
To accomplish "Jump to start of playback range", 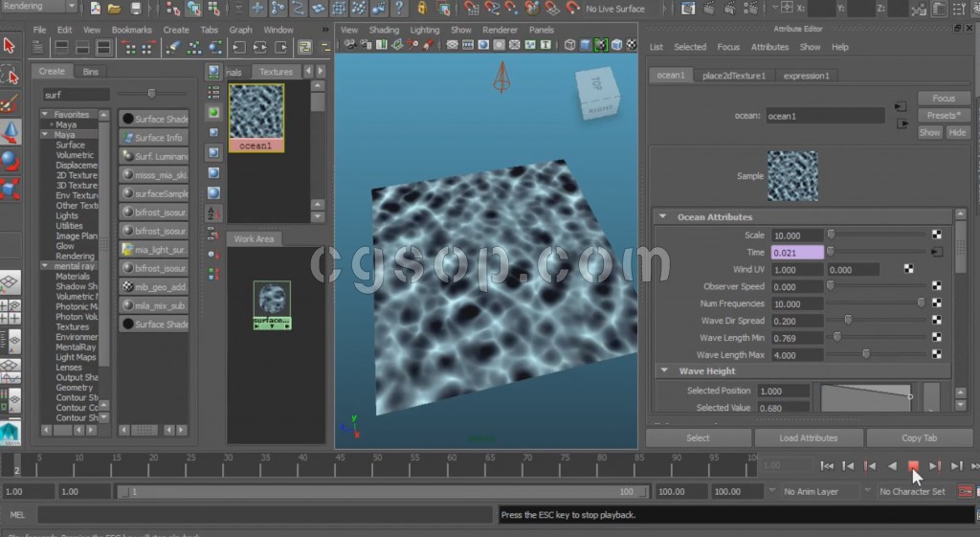I will coord(827,465).
